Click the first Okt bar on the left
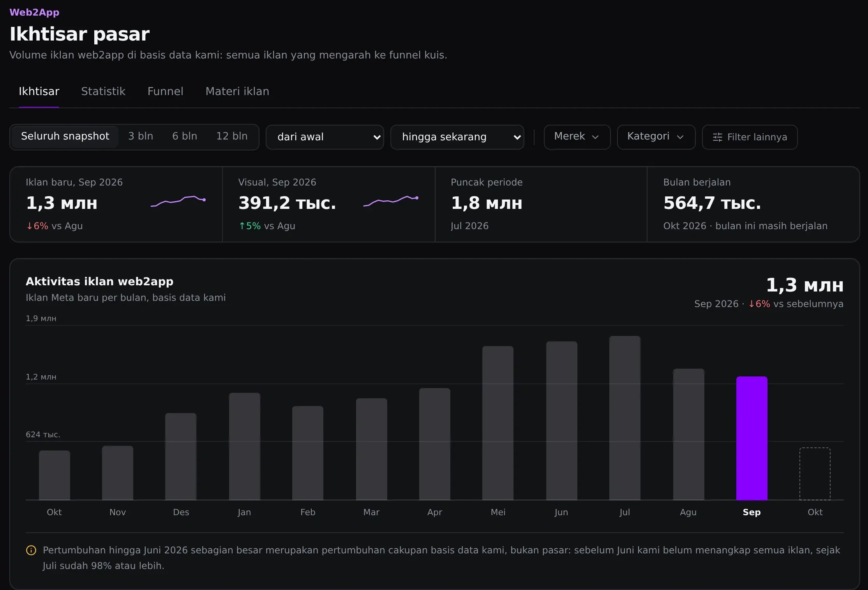This screenshot has height=590, width=868. coord(54,475)
